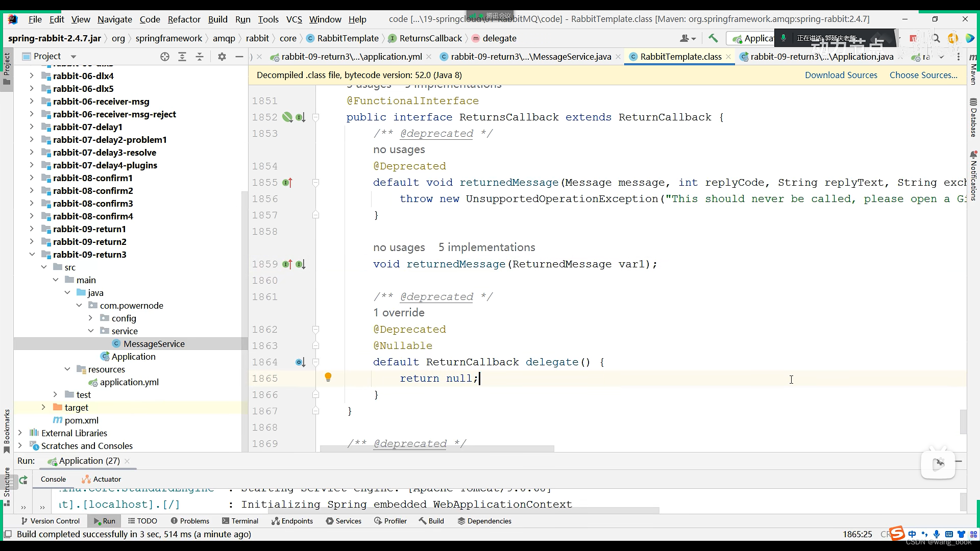Click Collapse All in the Project panel
This screenshot has height=551, width=980.
(200, 57)
